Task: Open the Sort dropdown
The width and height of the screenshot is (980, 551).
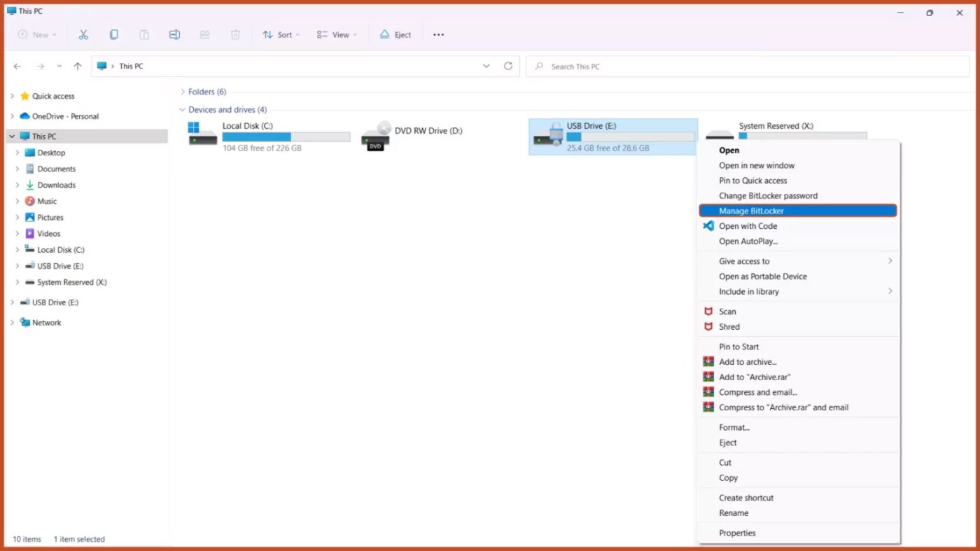Action: 281,34
